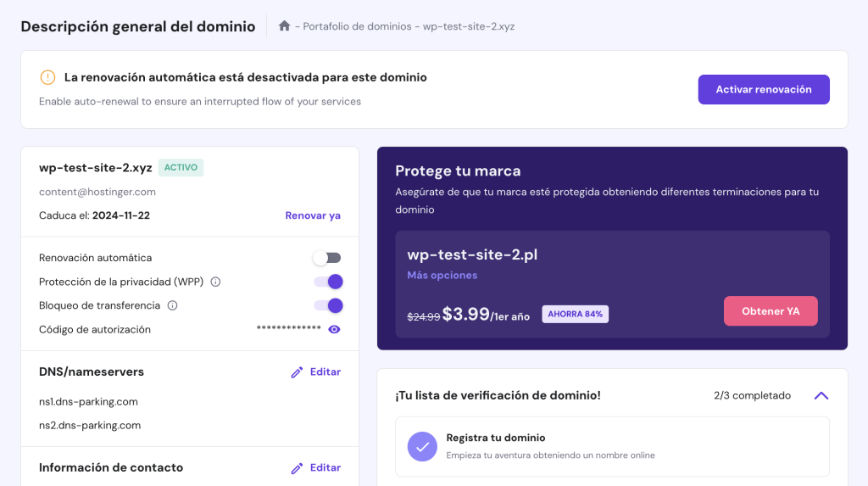Image resolution: width=868 pixels, height=486 pixels.
Task: Click the wp-test-site-2.pl domain suggestion
Action: tap(472, 254)
